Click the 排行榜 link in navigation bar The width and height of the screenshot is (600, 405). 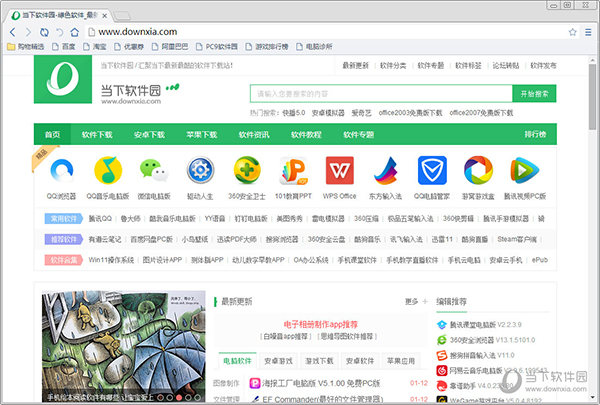pos(535,134)
